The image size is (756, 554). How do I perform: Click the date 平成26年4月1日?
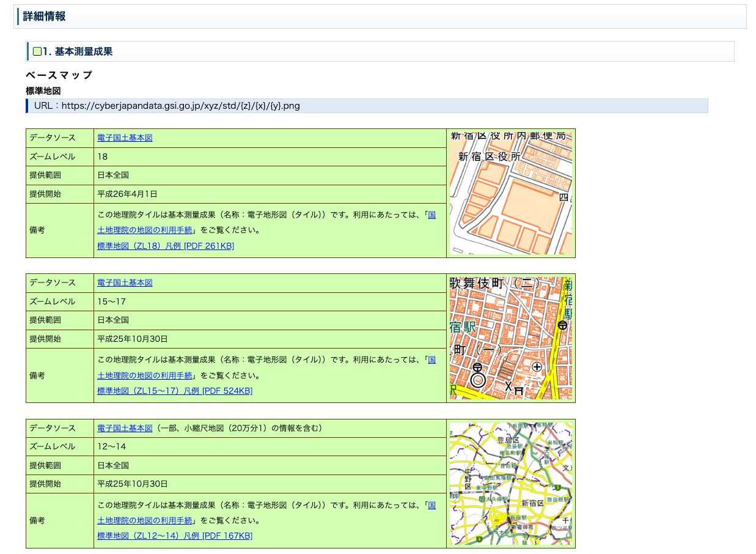point(127,194)
